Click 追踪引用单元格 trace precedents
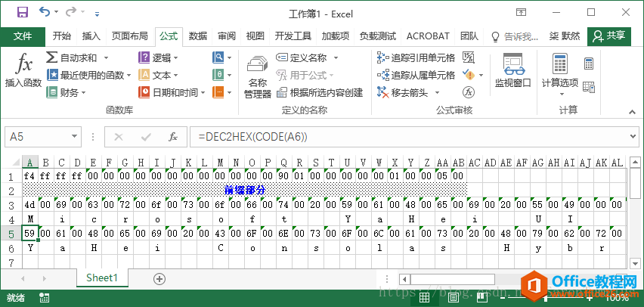The height and width of the screenshot is (307, 644). [416, 58]
